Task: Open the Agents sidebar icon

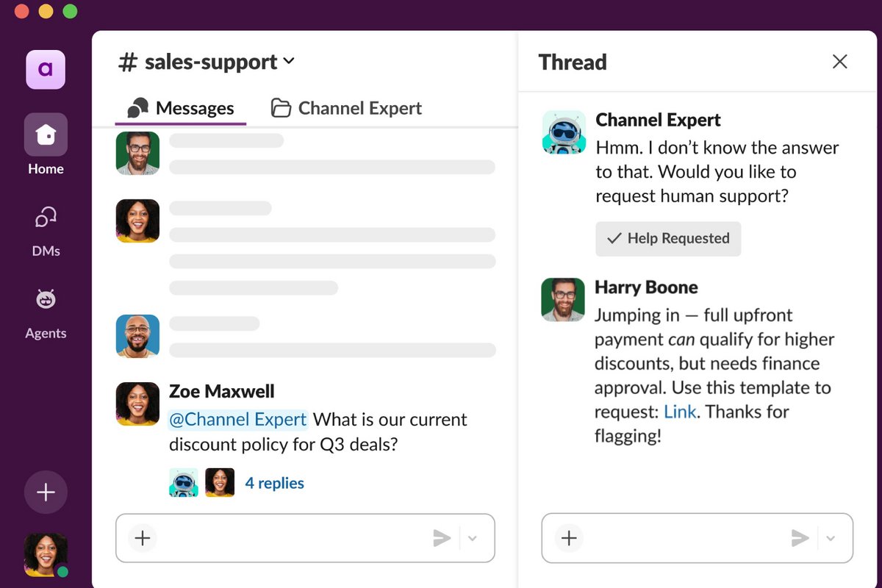Action: coord(46,300)
